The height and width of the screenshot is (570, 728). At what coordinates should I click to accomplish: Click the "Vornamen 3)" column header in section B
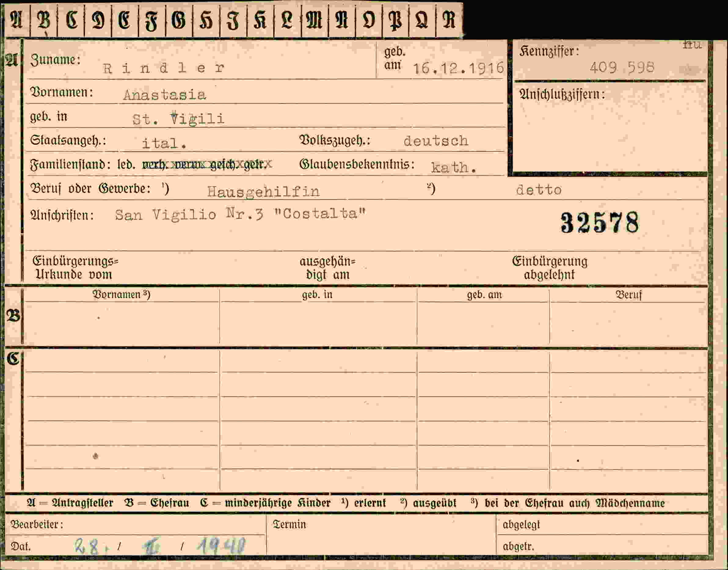(x=122, y=294)
